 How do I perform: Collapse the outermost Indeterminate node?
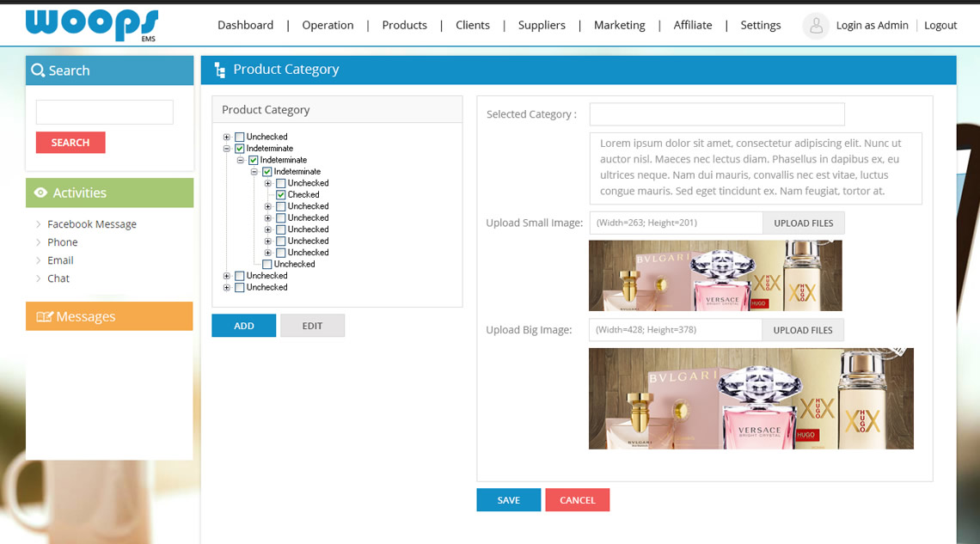click(227, 149)
